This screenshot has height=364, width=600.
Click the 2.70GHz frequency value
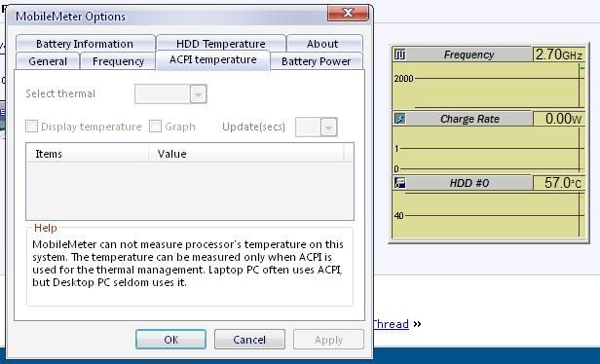click(559, 55)
